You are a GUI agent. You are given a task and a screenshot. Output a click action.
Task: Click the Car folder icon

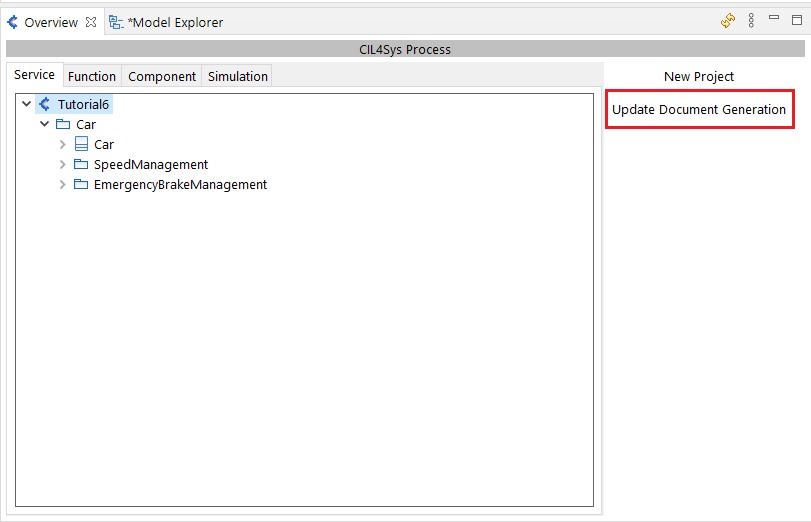pyautogui.click(x=63, y=124)
